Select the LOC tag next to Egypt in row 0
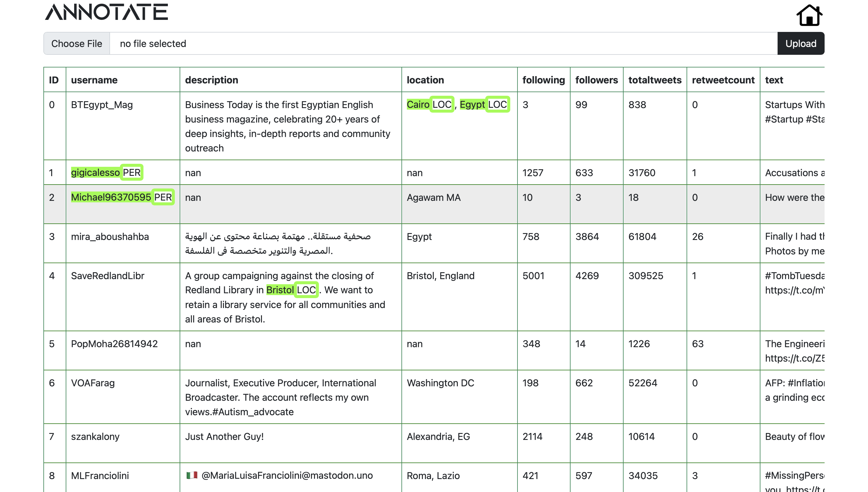The width and height of the screenshot is (868, 492). [497, 104]
